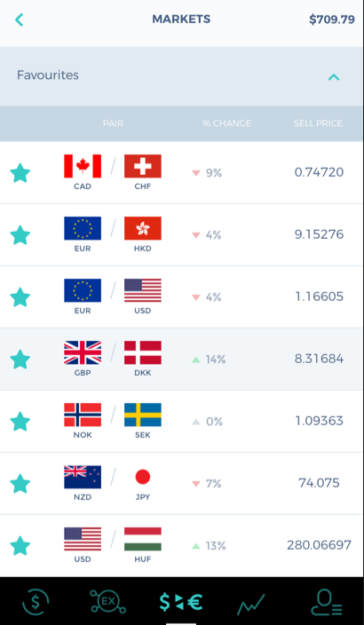Go back using the top-left arrow
The height and width of the screenshot is (625, 364).
pyautogui.click(x=19, y=20)
